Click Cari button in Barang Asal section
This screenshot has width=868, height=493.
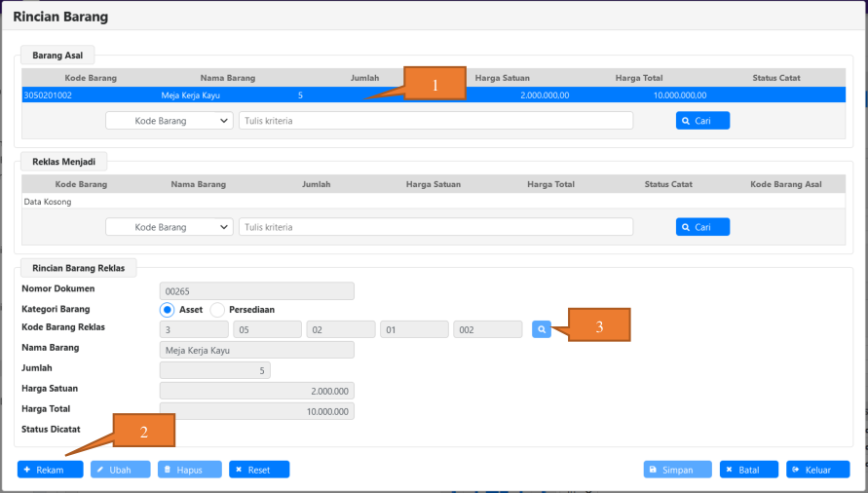(702, 121)
